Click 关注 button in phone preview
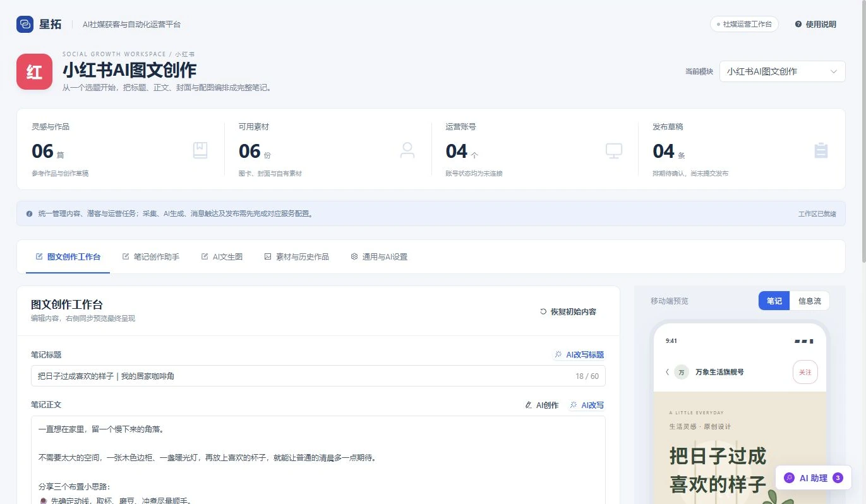Screen dimensions: 866x504 click(x=805, y=372)
